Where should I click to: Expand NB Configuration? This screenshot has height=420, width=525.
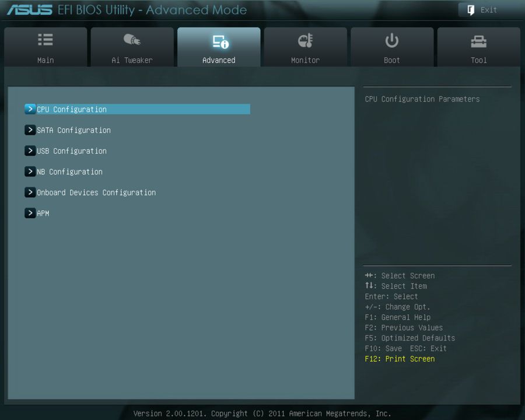[x=30, y=171]
